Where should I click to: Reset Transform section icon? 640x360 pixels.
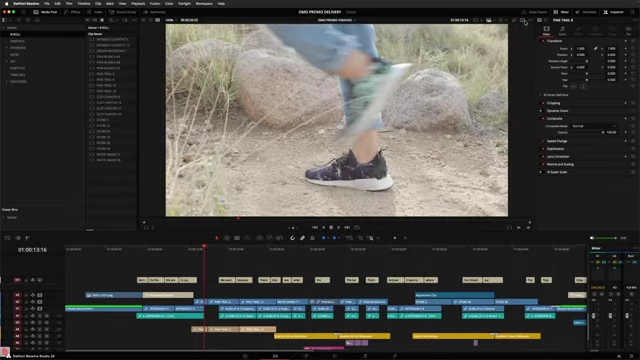pos(633,41)
